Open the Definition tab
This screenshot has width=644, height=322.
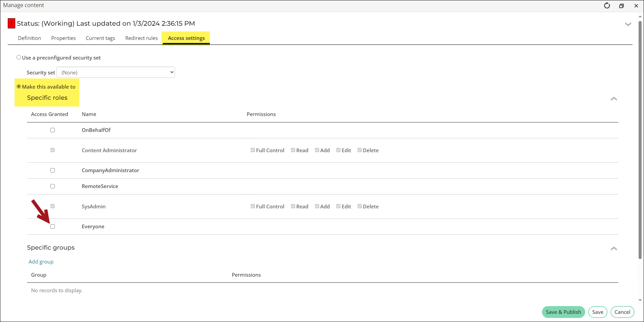pyautogui.click(x=29, y=38)
